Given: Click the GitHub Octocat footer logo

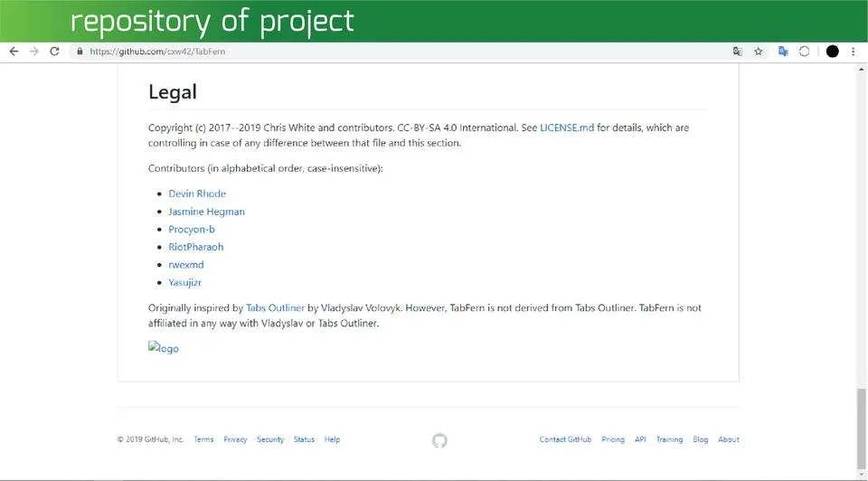Looking at the screenshot, I should click(x=439, y=440).
